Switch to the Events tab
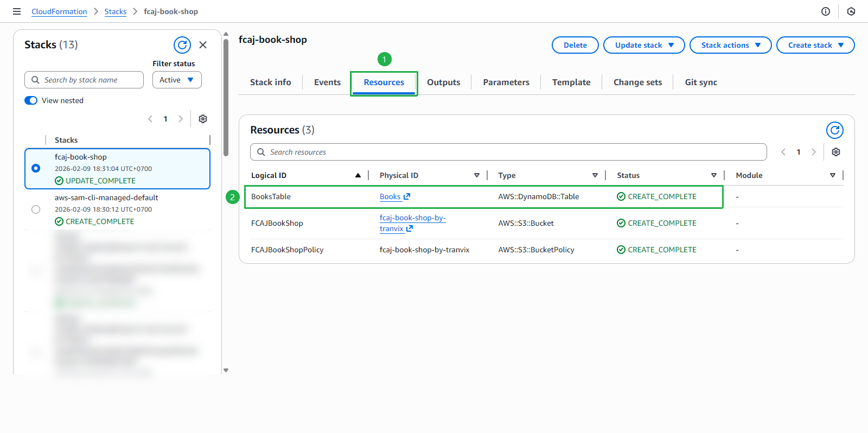The height and width of the screenshot is (433, 868). click(328, 82)
